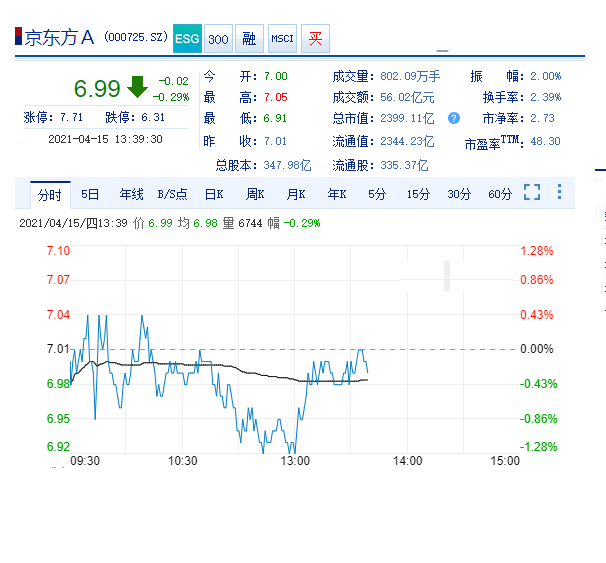The image size is (606, 563).
Task: Open the three-dot more options menu
Action: [x=559, y=192]
